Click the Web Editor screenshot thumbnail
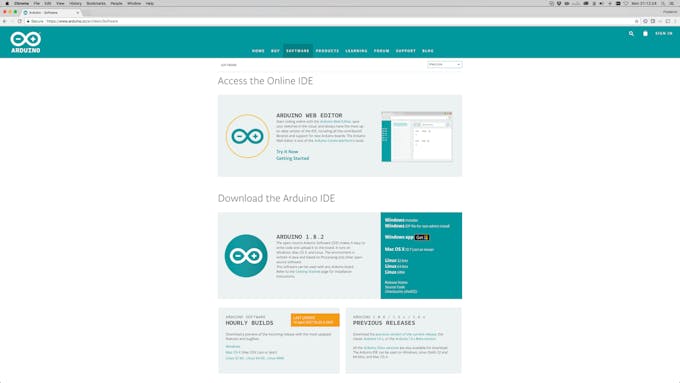The image size is (680, 383). tap(417, 136)
